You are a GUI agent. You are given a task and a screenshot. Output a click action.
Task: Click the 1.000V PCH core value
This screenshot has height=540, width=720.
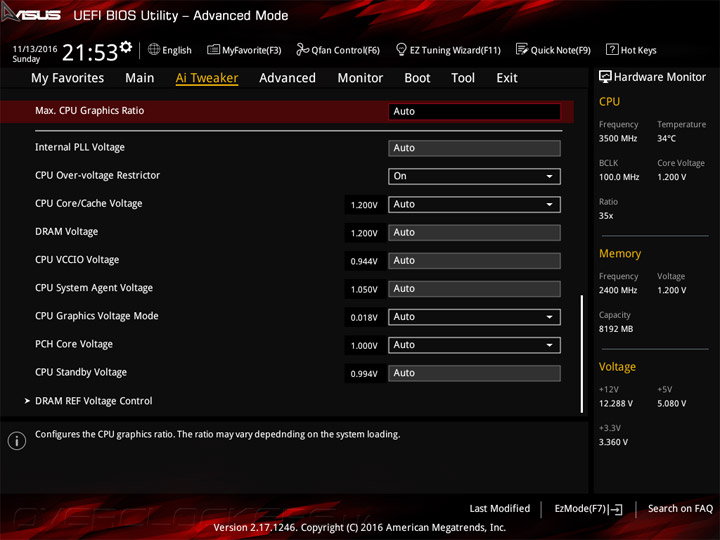pyautogui.click(x=364, y=346)
